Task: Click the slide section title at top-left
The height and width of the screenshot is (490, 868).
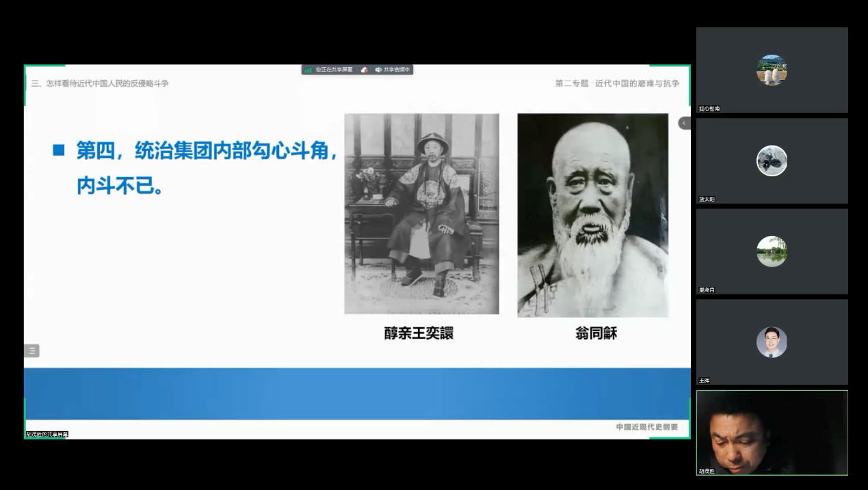Action: tap(100, 83)
